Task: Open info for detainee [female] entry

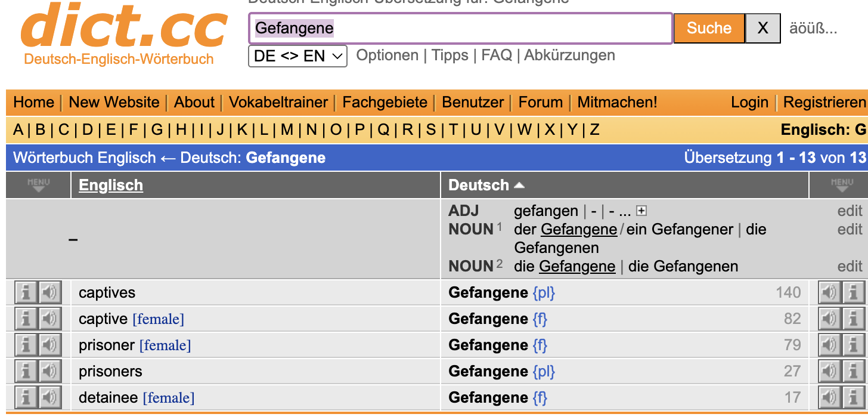Action: coord(26,397)
